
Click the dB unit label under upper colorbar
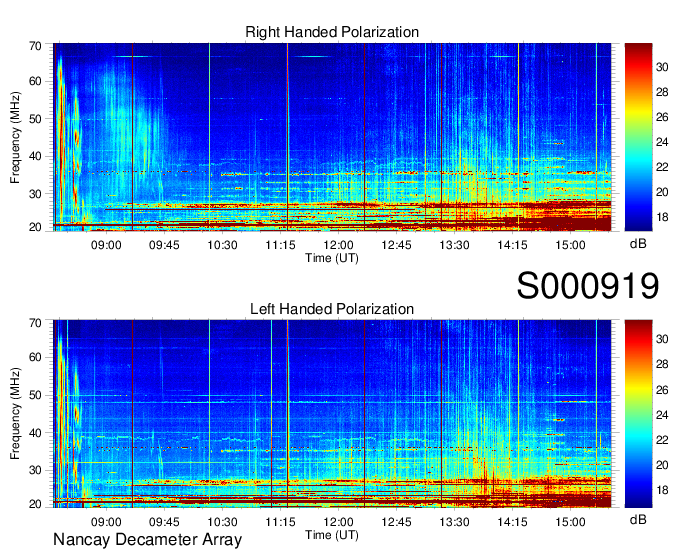tap(638, 244)
